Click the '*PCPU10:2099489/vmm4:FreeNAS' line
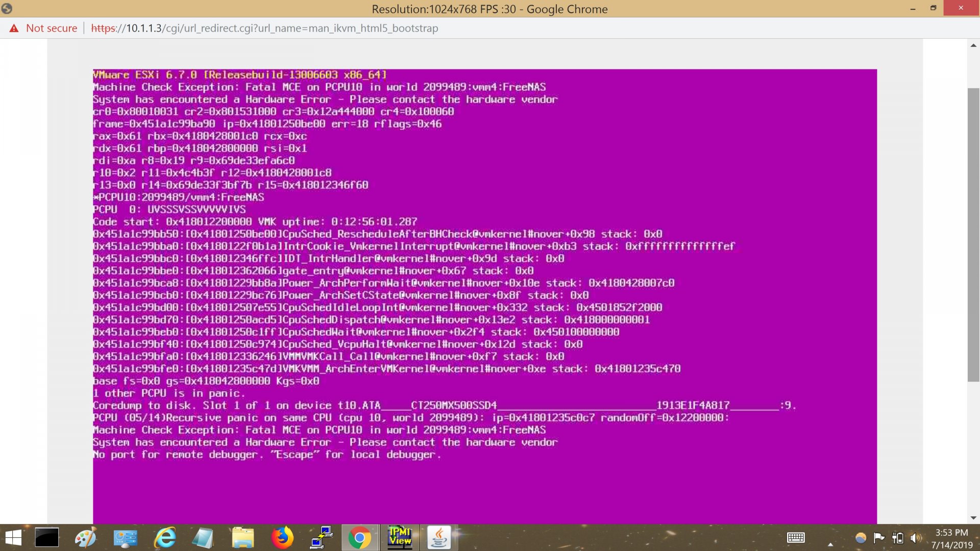 [x=178, y=197]
